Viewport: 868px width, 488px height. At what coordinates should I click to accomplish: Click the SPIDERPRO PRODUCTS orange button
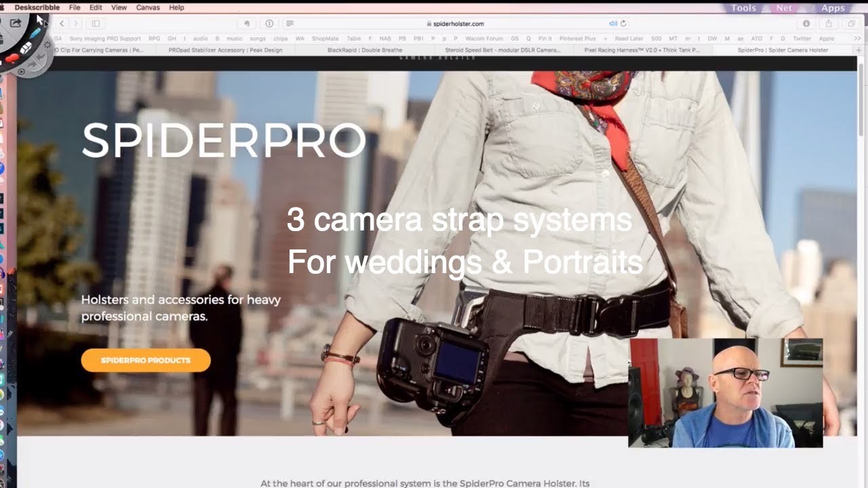pyautogui.click(x=146, y=360)
